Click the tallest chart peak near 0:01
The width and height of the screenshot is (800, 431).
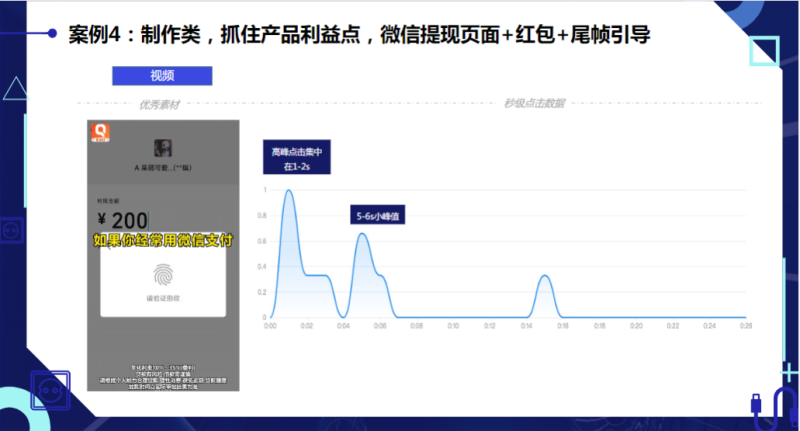pos(289,191)
